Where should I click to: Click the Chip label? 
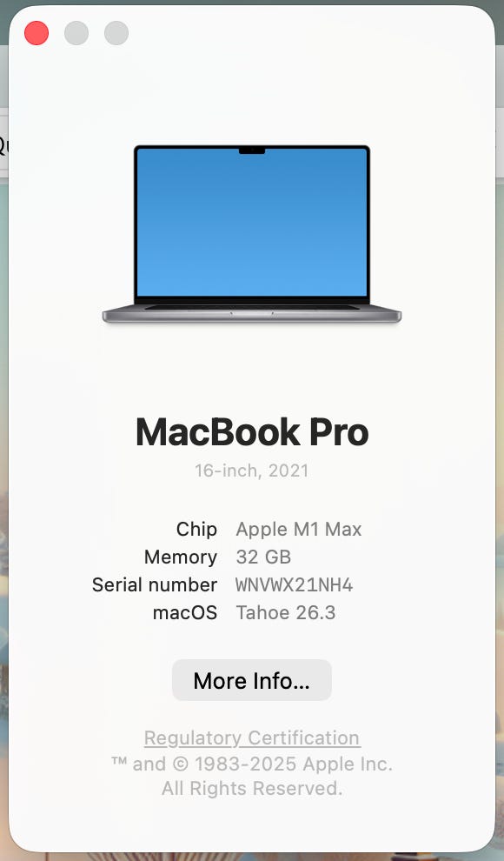(196, 530)
